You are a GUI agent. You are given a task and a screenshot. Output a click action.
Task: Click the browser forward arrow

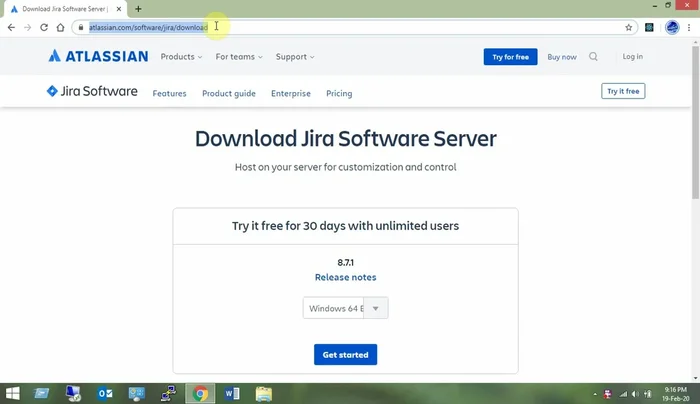pyautogui.click(x=27, y=27)
